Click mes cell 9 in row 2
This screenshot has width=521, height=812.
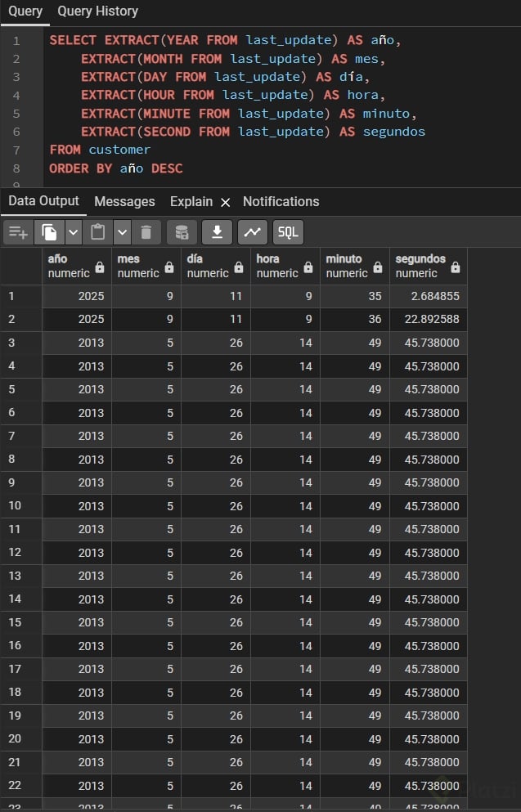146,319
